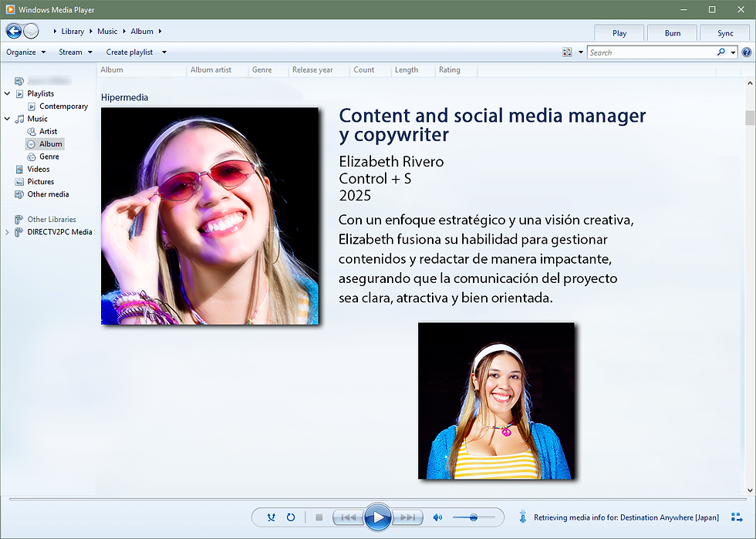The height and width of the screenshot is (539, 756).
Task: Skip to previous track
Action: (348, 517)
